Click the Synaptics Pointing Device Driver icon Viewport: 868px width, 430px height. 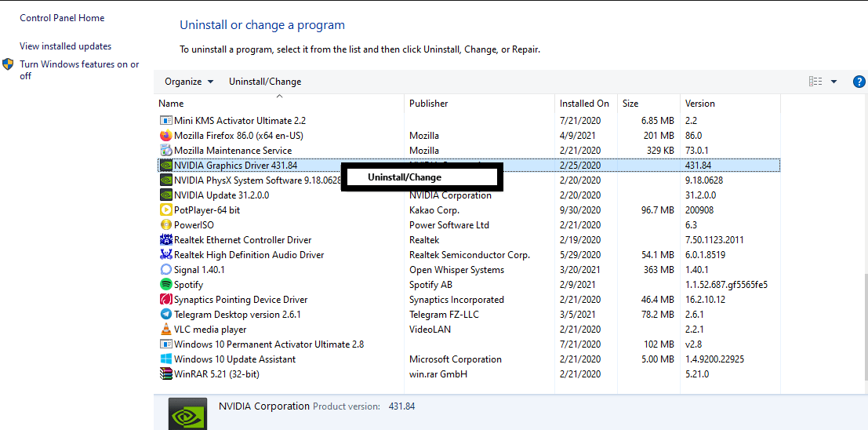pyautogui.click(x=166, y=300)
